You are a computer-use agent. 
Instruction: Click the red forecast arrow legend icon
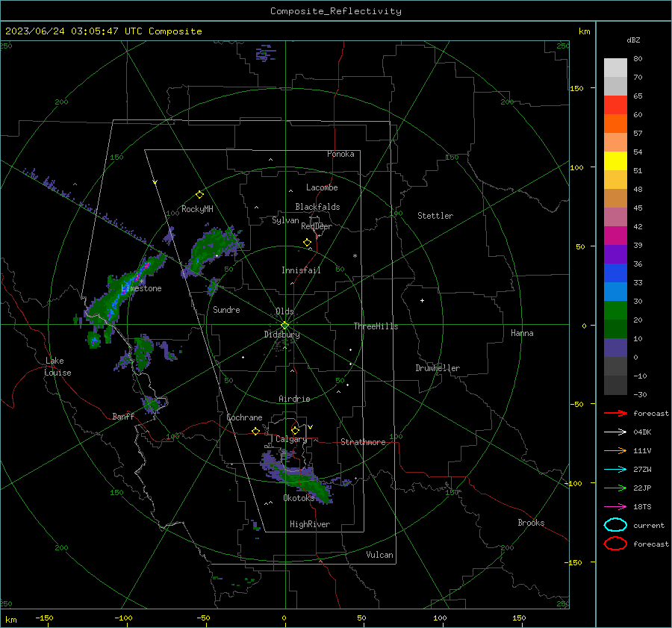coord(615,413)
